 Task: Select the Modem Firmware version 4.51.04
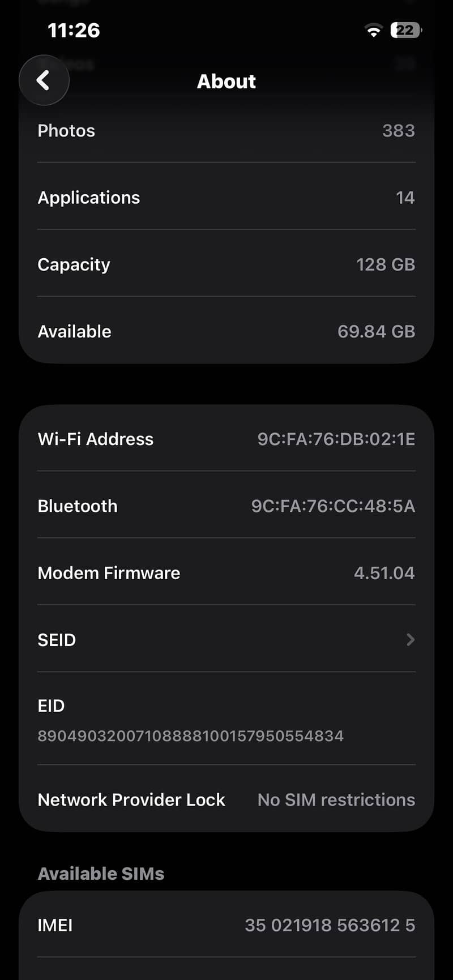(384, 573)
